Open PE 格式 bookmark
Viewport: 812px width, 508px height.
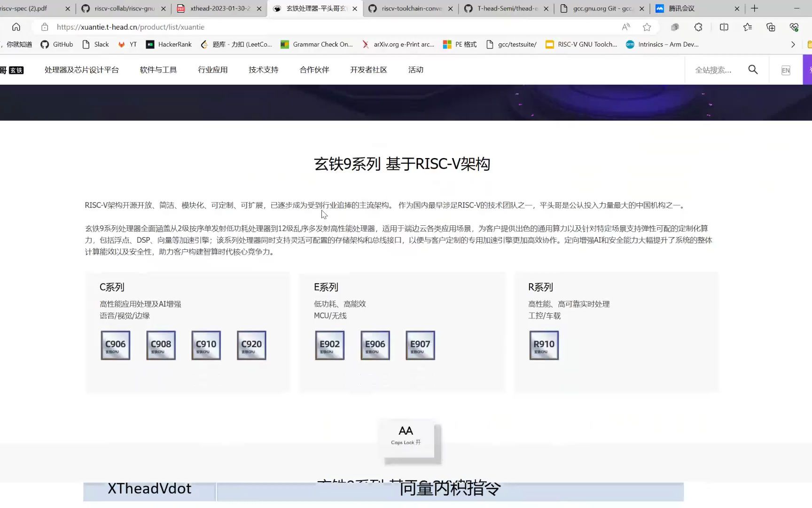click(x=460, y=44)
